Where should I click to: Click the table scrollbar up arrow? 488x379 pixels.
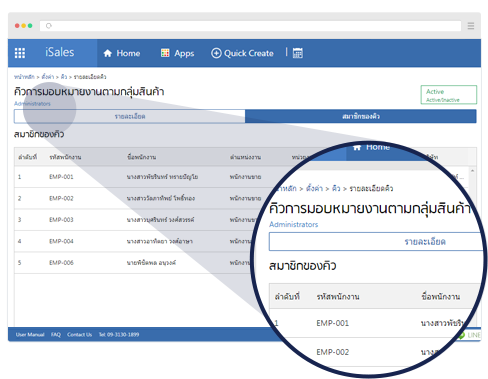tap(472, 171)
